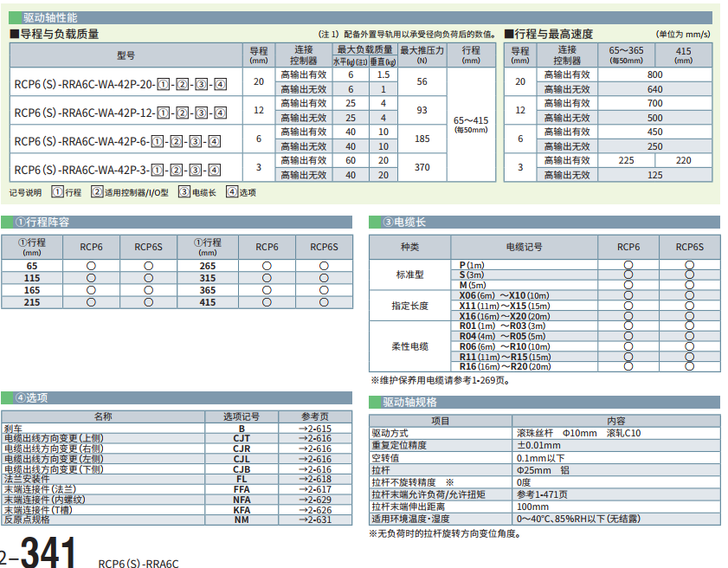Click the 维护保养用电缆请参考1-269页 note
728x568 pixels.
441,380
